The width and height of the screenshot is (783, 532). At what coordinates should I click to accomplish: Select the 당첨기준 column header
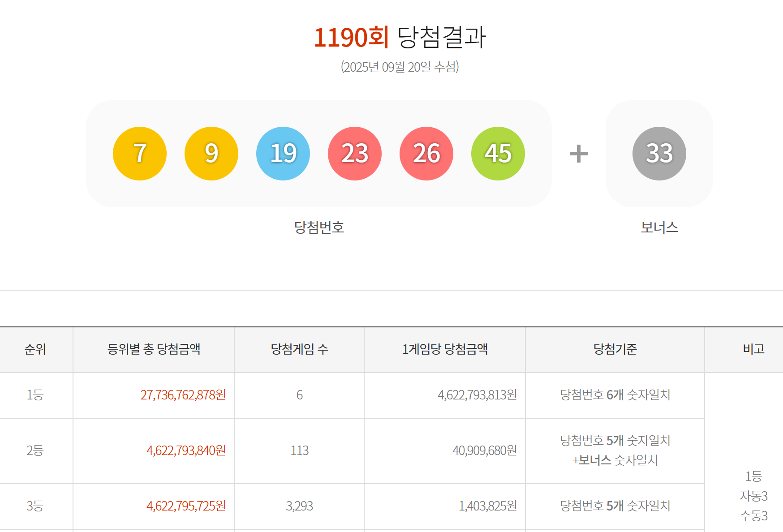click(x=615, y=349)
